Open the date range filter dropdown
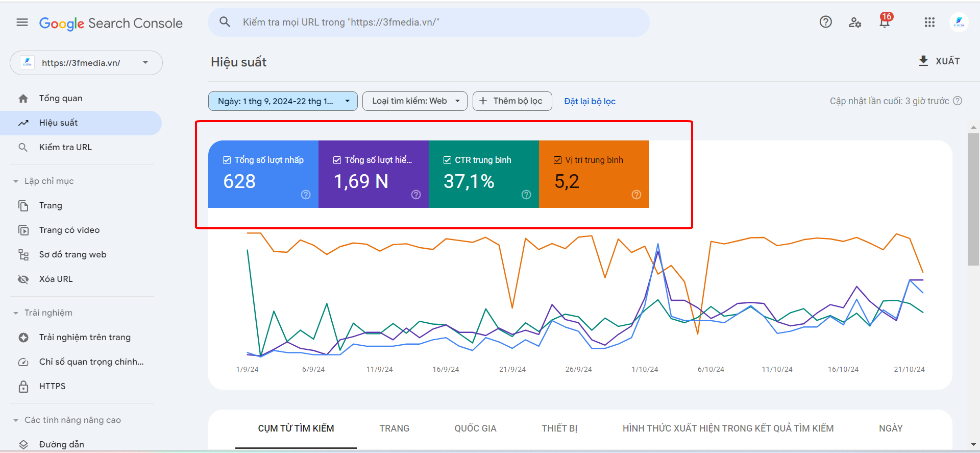This screenshot has height=453, width=980. (283, 101)
